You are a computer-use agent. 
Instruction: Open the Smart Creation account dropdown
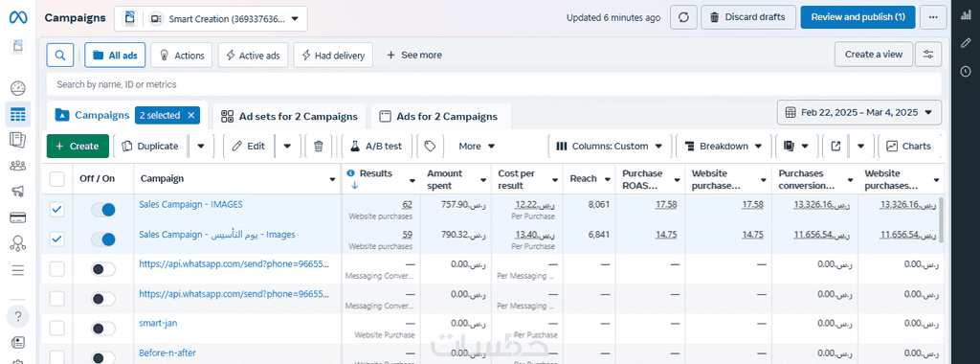click(x=211, y=19)
